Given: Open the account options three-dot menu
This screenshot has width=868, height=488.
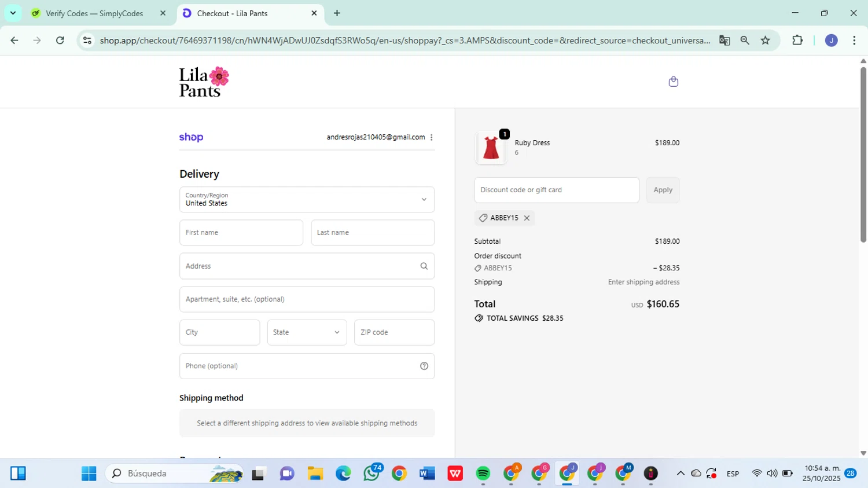Looking at the screenshot, I should [x=432, y=137].
